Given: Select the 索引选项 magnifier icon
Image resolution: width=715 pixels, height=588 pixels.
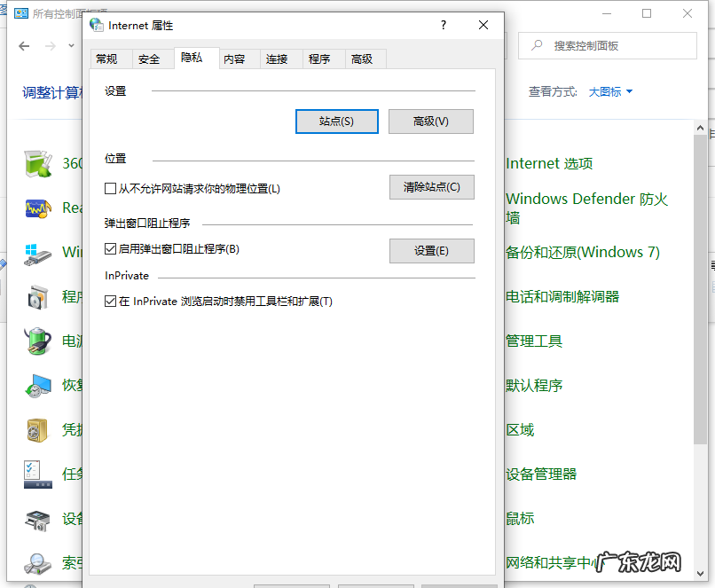Looking at the screenshot, I should pos(36,562).
